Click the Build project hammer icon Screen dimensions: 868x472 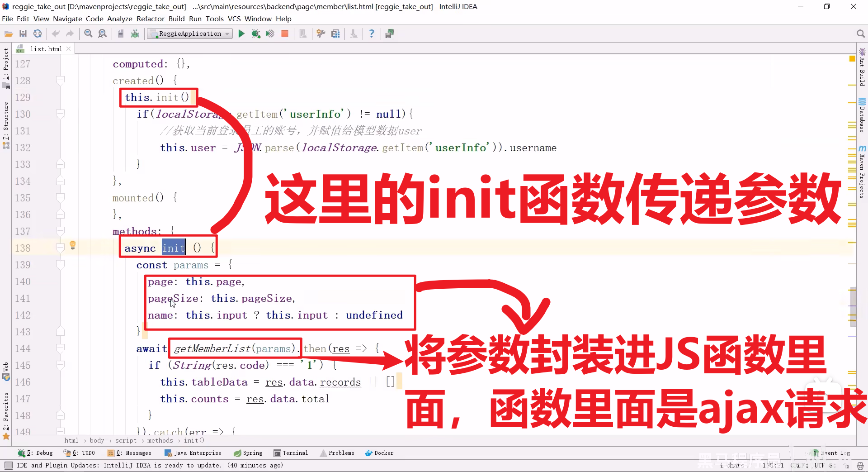pyautogui.click(x=121, y=34)
